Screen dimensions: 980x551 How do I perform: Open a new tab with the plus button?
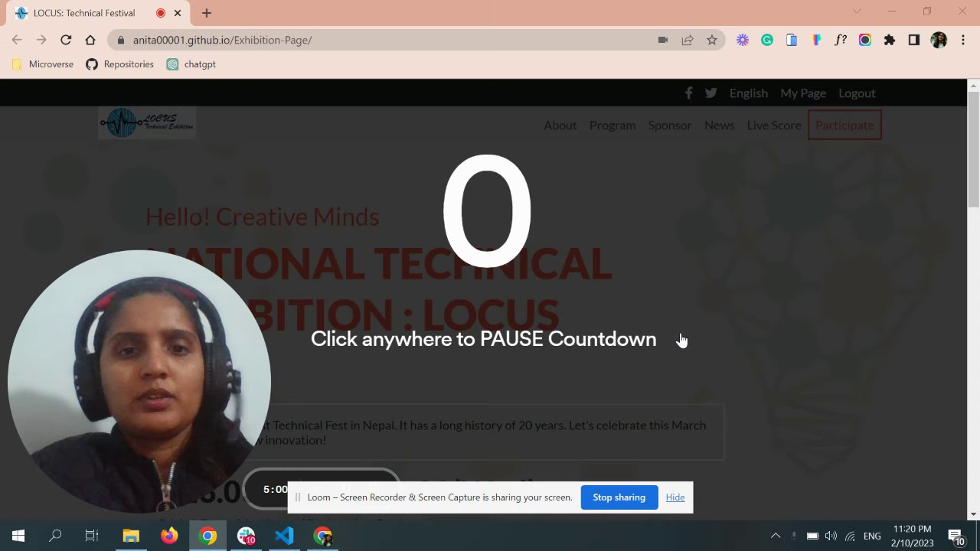[207, 13]
